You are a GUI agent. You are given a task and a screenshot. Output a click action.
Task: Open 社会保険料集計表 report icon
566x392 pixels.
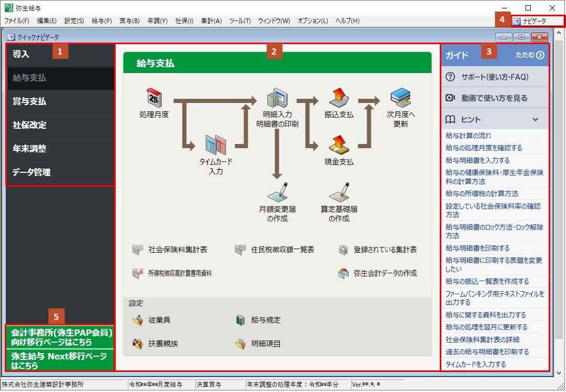point(137,250)
